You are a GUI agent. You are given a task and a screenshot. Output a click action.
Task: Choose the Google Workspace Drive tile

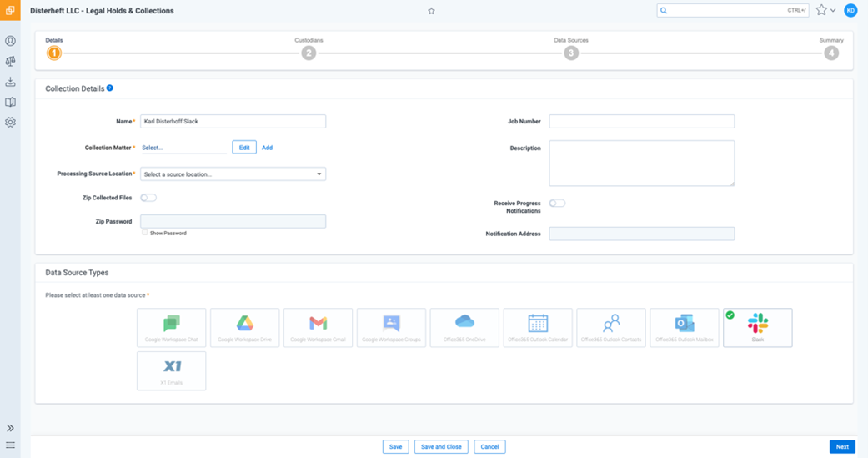pyautogui.click(x=244, y=327)
